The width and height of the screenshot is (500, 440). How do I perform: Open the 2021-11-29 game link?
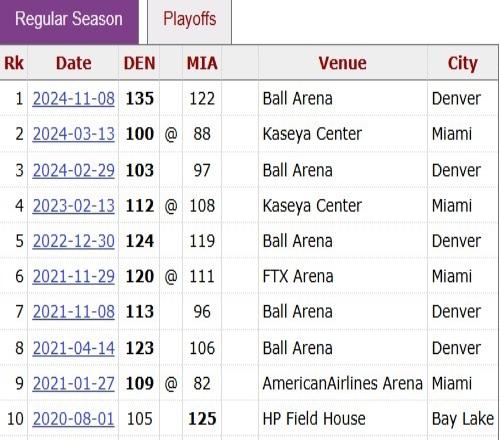click(74, 276)
